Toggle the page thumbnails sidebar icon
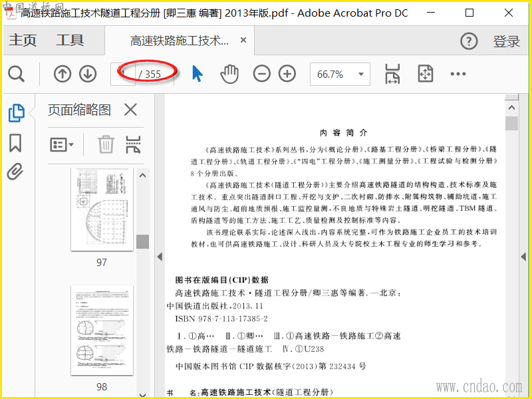The image size is (532, 399). (16, 112)
